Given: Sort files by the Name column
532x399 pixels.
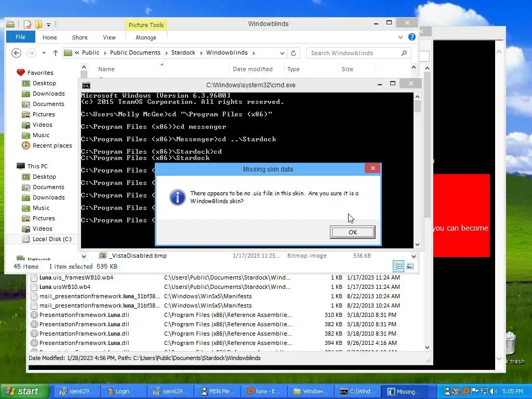Looking at the screenshot, I should point(106,69).
